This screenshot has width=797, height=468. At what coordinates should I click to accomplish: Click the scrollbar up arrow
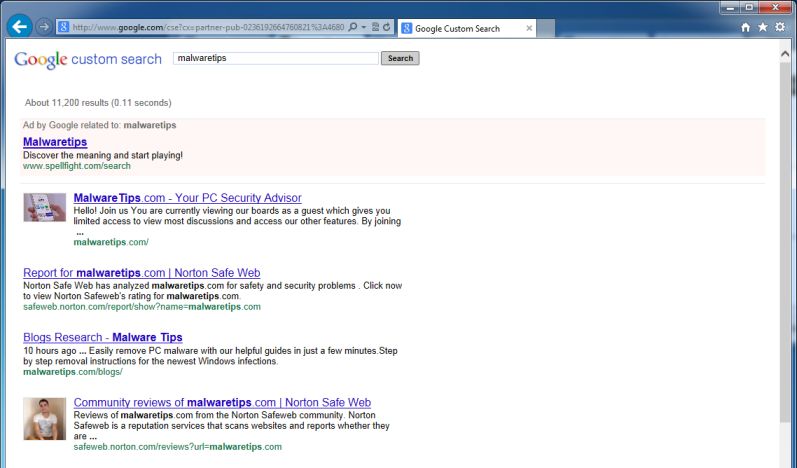pos(785,53)
